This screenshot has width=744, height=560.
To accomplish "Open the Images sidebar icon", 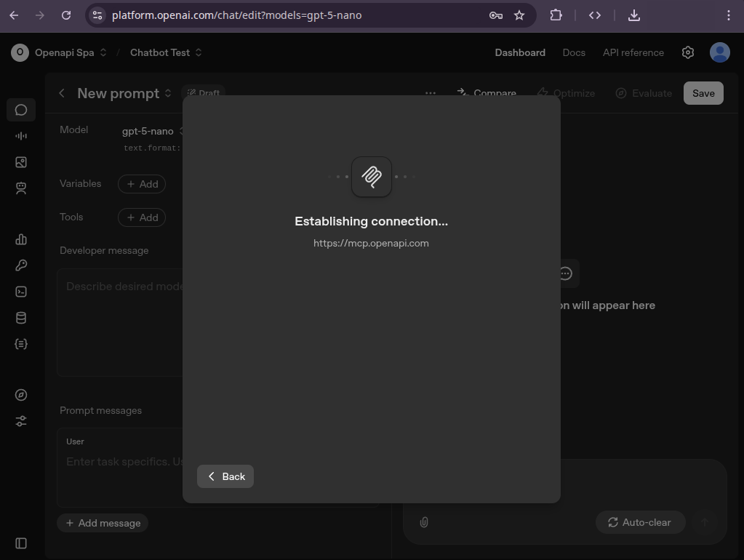I will pos(21,162).
